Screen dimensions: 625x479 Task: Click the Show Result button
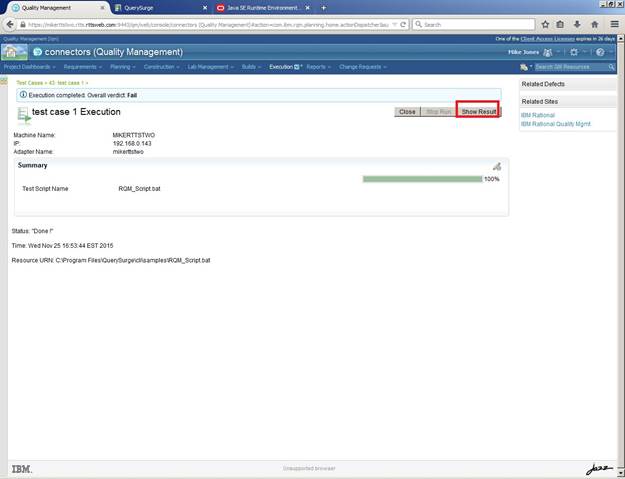point(479,112)
